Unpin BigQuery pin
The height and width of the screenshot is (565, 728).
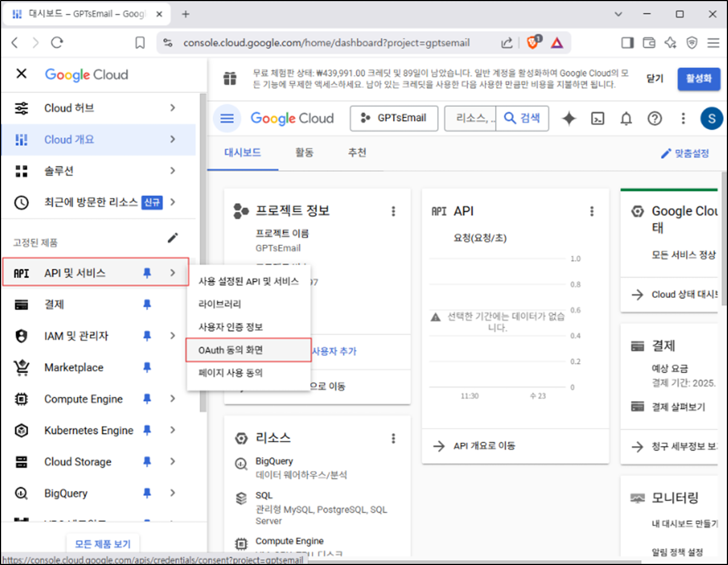tap(147, 493)
